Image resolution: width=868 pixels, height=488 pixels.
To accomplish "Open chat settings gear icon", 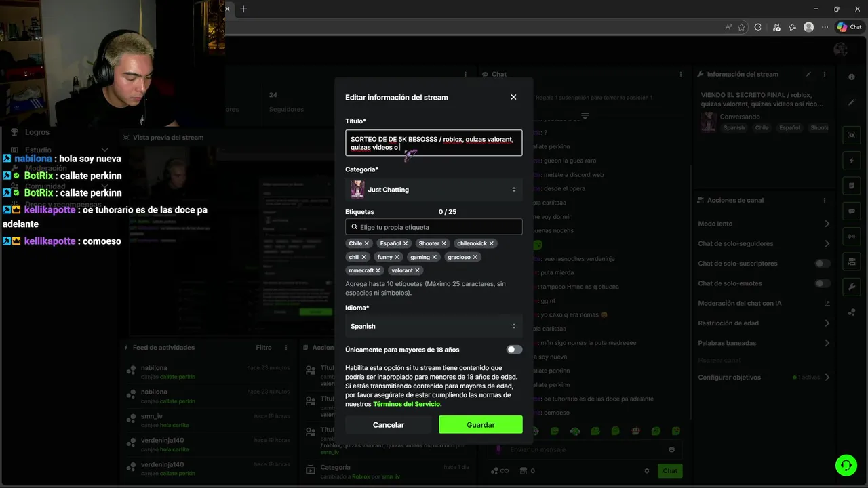I will [647, 471].
